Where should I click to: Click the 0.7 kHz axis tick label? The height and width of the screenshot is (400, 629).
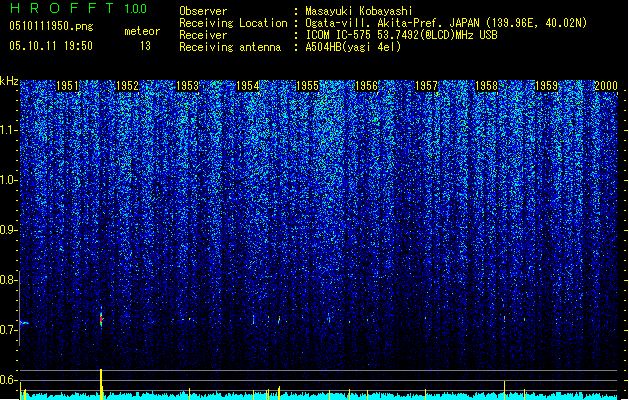point(8,330)
